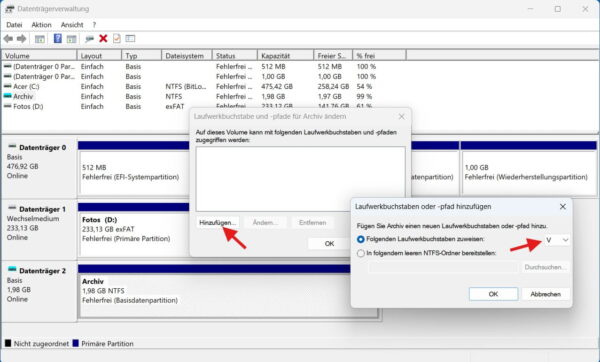Click the Datenträgerverwaltung title bar app icon
Image resolution: width=600 pixels, height=362 pixels.
(10, 9)
